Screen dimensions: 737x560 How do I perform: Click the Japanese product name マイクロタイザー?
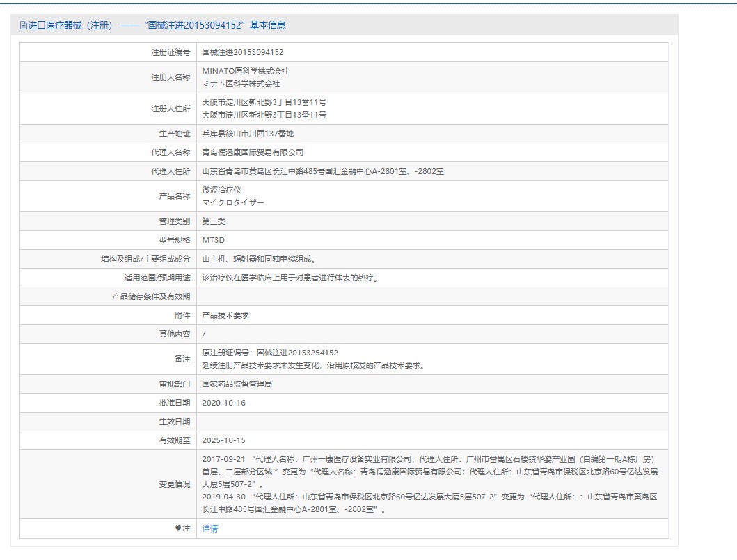pyautogui.click(x=233, y=202)
